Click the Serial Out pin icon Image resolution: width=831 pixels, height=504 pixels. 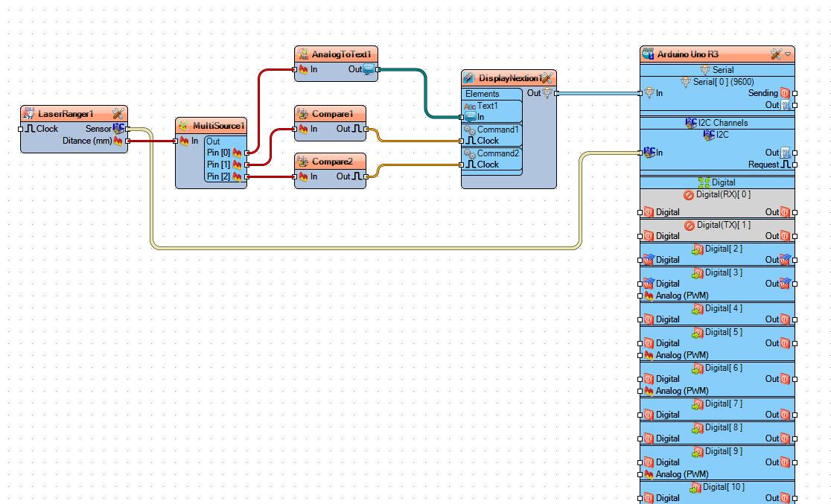(786, 105)
